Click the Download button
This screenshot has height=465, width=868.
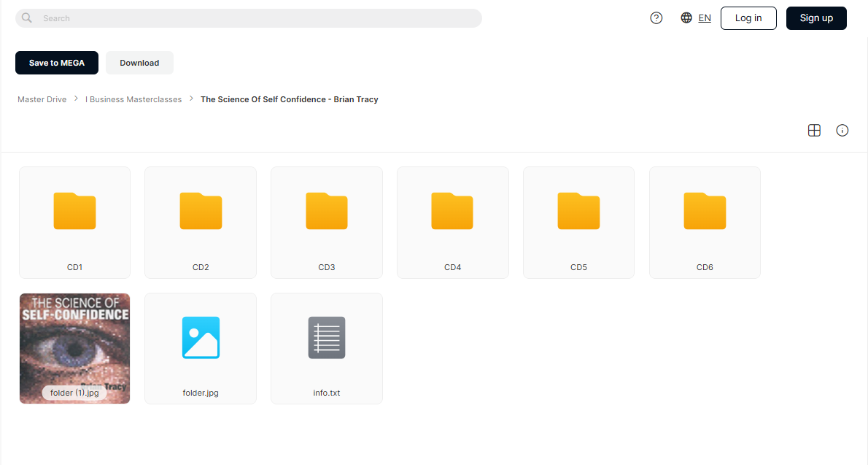tap(139, 63)
